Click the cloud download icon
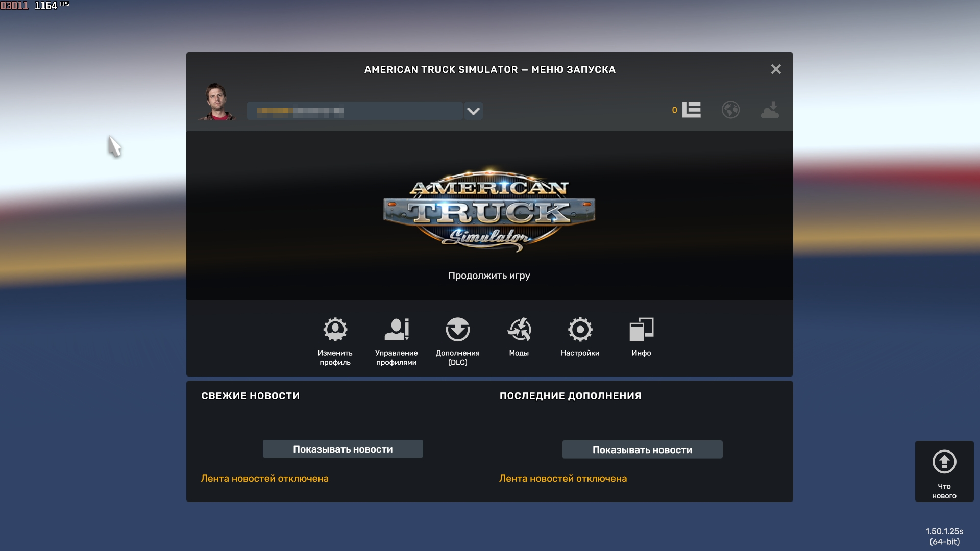Screen dimensions: 980x551 pyautogui.click(x=770, y=110)
